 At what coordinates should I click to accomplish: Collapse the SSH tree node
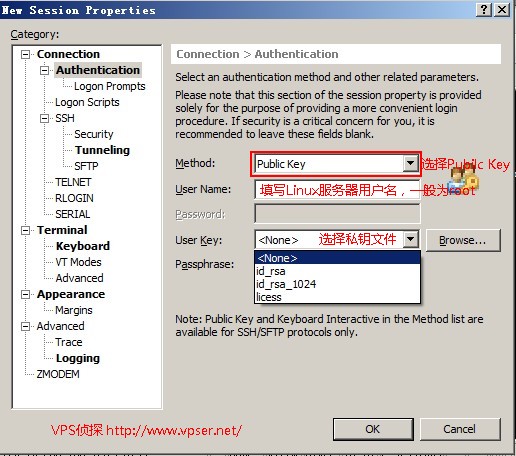[x=44, y=118]
